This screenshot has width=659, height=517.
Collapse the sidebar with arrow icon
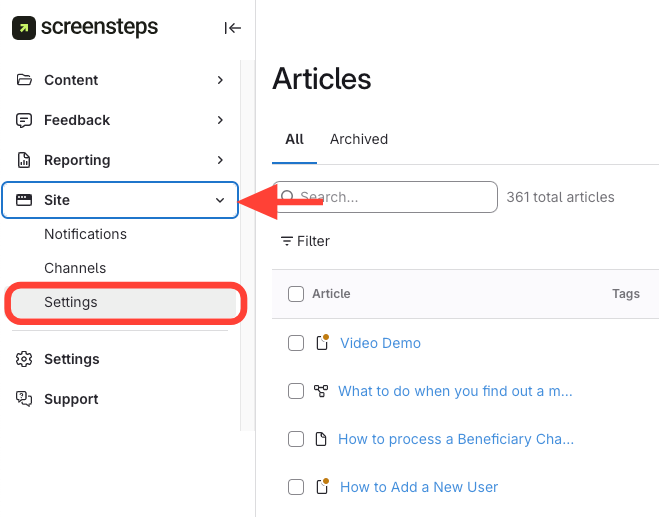coord(233,28)
